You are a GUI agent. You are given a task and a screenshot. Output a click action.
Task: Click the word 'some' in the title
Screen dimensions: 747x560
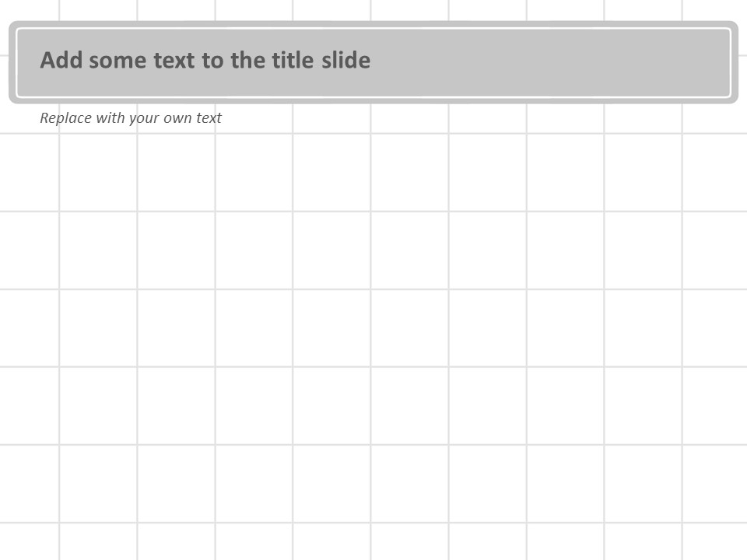coord(118,61)
